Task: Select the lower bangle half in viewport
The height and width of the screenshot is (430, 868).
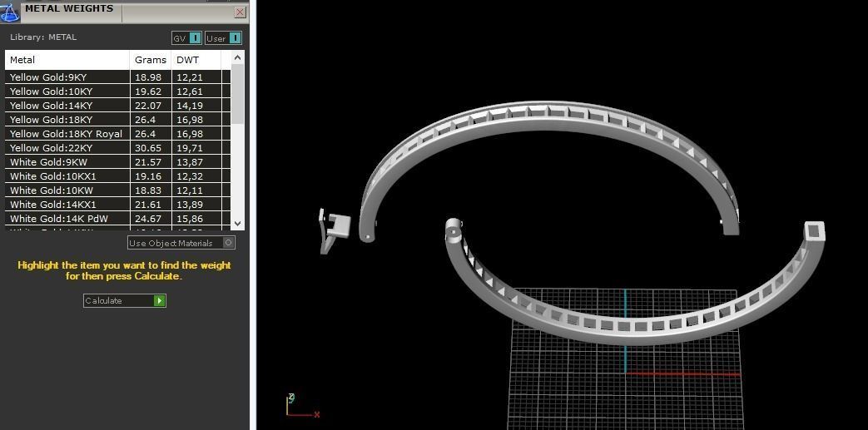Action: click(637, 330)
